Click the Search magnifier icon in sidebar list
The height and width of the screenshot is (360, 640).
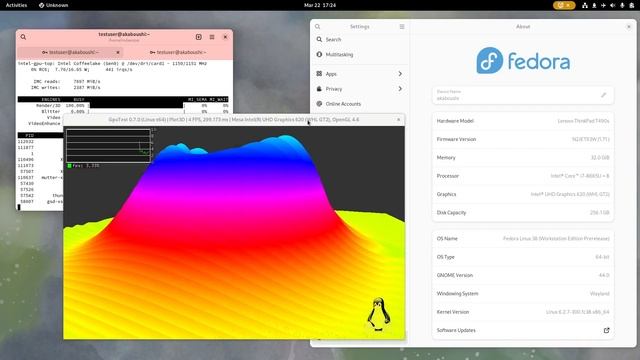pyautogui.click(x=319, y=40)
